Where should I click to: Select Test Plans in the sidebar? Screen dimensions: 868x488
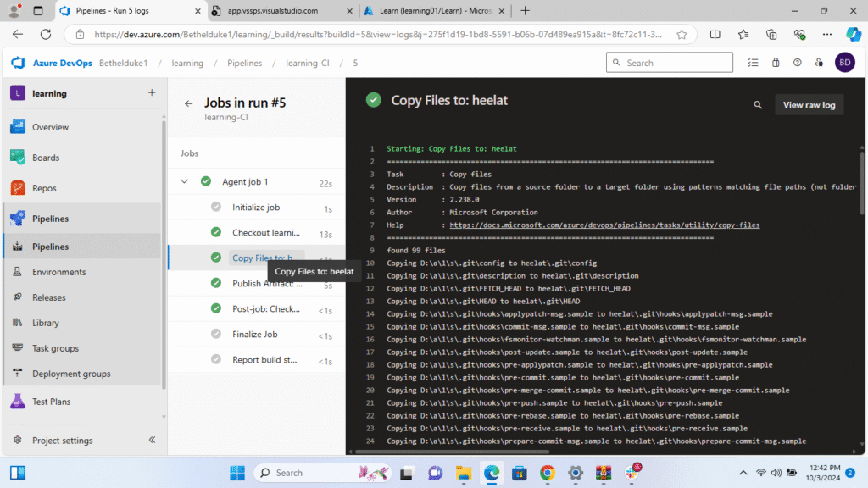click(x=51, y=402)
